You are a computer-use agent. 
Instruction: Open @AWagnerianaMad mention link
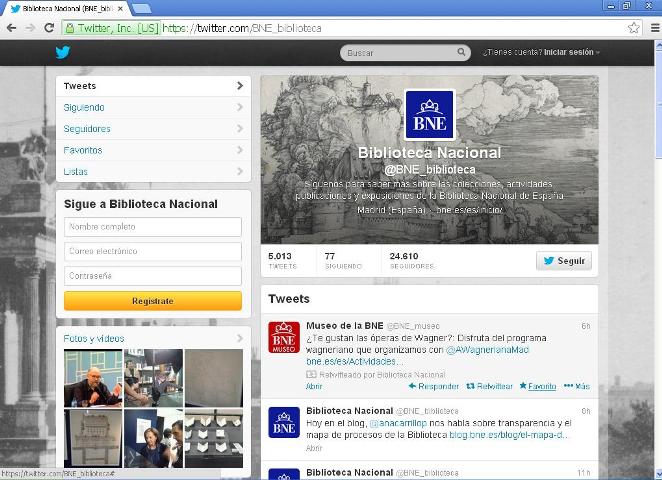pyautogui.click(x=487, y=350)
